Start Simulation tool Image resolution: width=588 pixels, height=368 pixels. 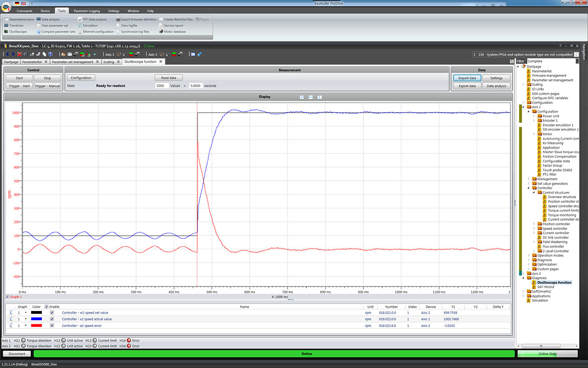(88, 25)
